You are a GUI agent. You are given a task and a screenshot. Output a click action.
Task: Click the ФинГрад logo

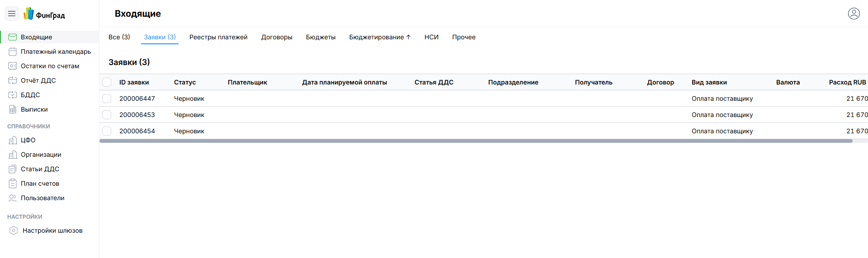[x=44, y=14]
